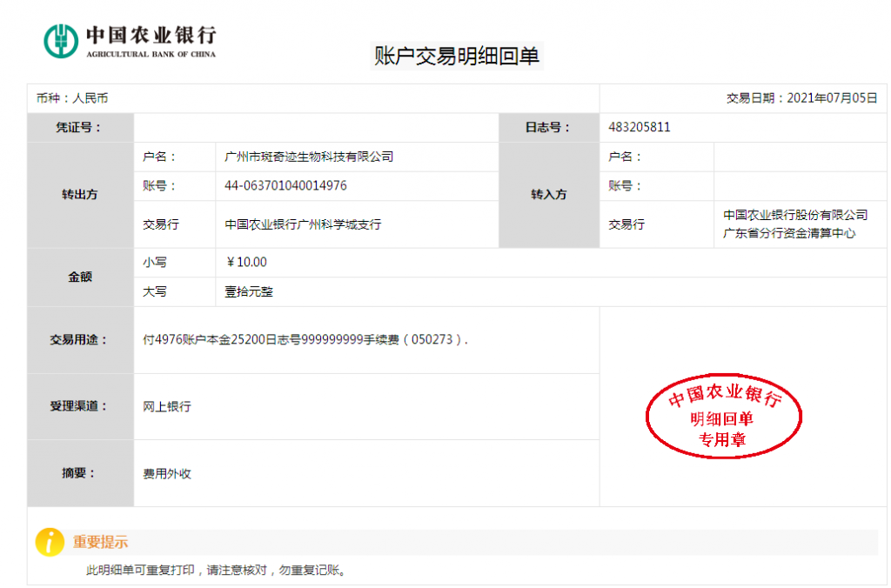Click the 账户交易明细回单 title
This screenshot has height=588, width=891.
pos(457,57)
